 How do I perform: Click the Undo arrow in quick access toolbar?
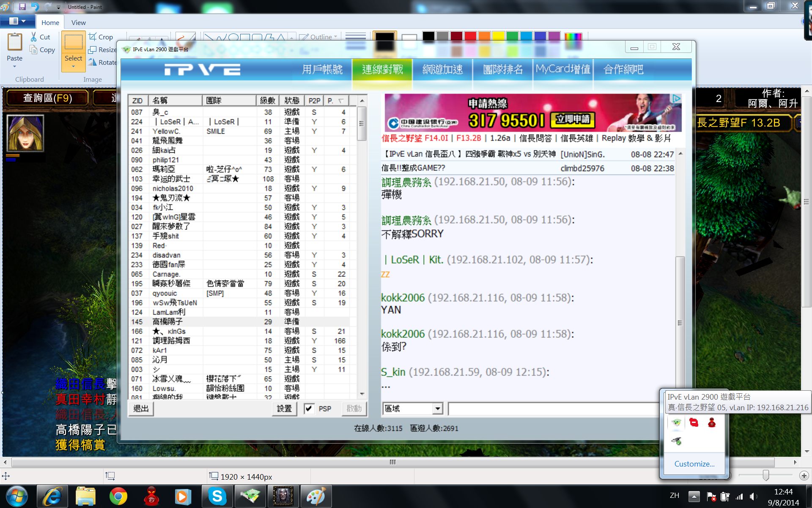click(35, 7)
